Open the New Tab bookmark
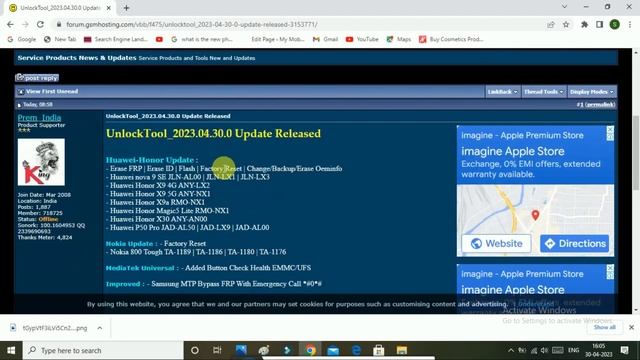Image resolution: width=640 pixels, height=360 pixels. coord(60,39)
